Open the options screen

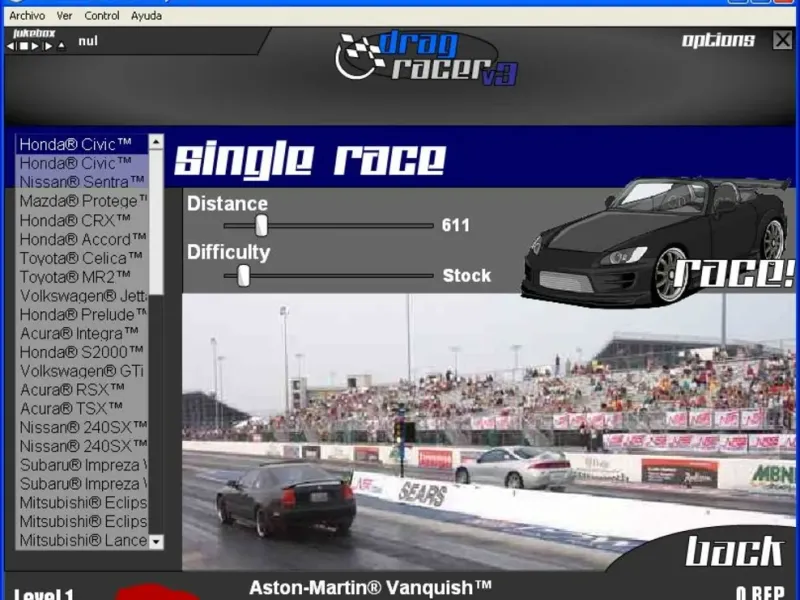click(x=718, y=40)
